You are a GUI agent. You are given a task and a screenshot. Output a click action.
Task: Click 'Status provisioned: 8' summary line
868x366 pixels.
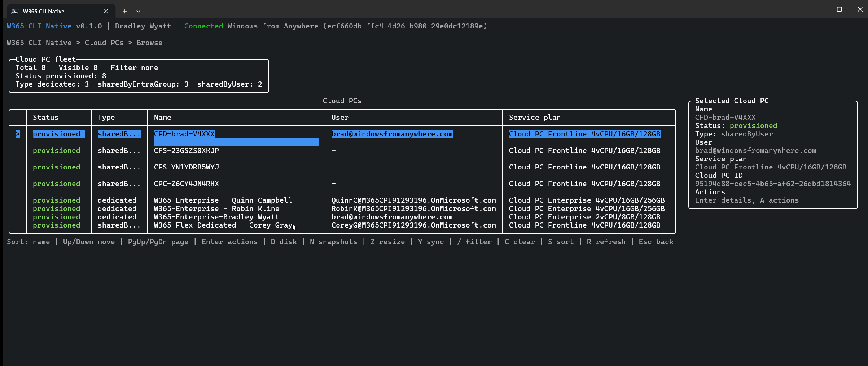[61, 76]
